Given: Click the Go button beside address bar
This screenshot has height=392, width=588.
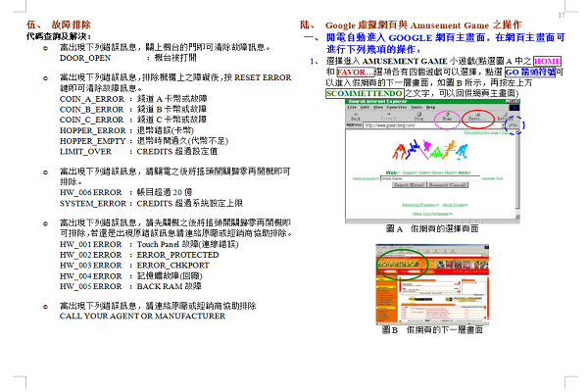Looking at the screenshot, I should tap(513, 125).
